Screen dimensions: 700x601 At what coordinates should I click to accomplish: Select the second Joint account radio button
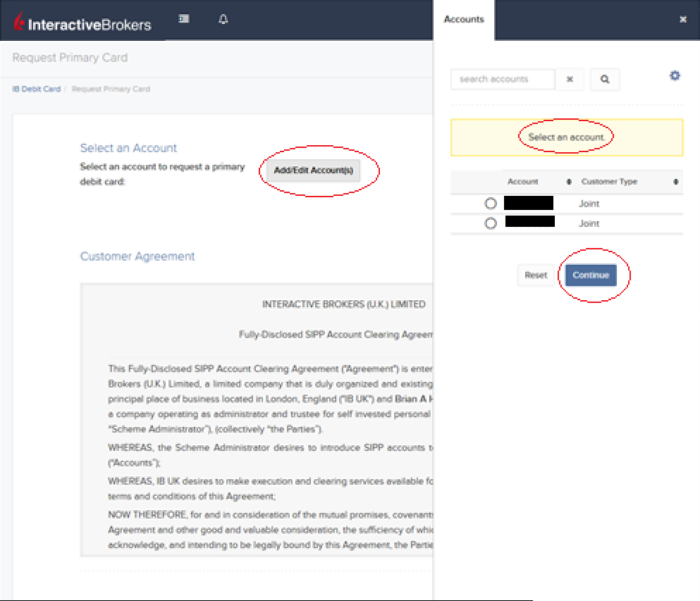coord(491,223)
